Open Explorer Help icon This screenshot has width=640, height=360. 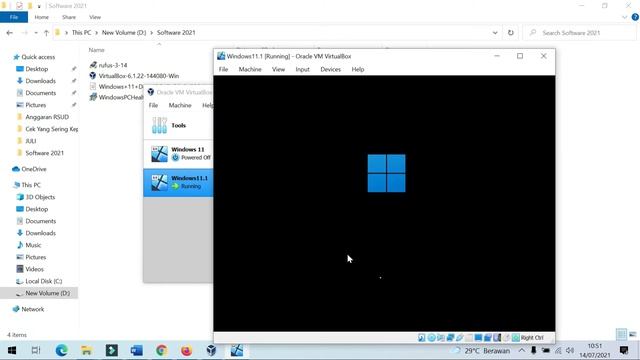coord(635,17)
